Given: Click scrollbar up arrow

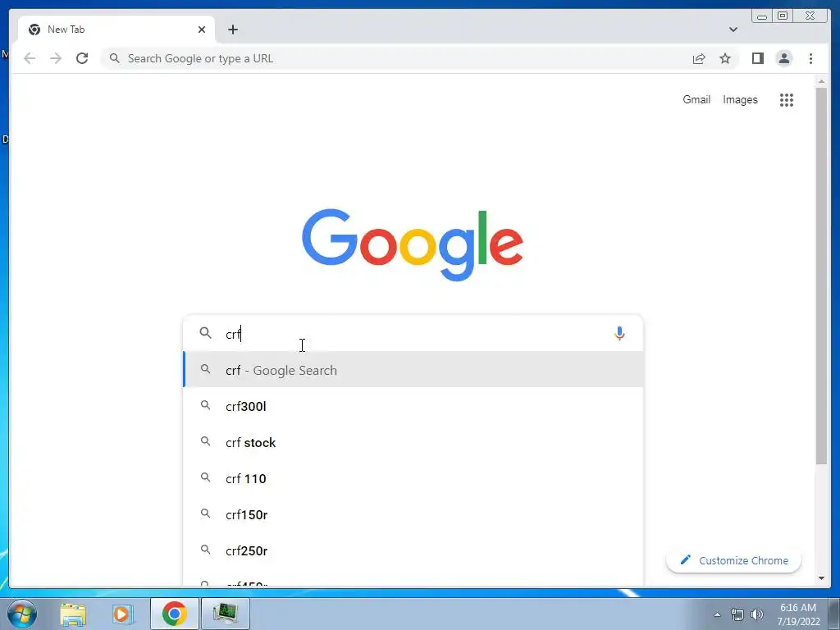Looking at the screenshot, I should [821, 82].
